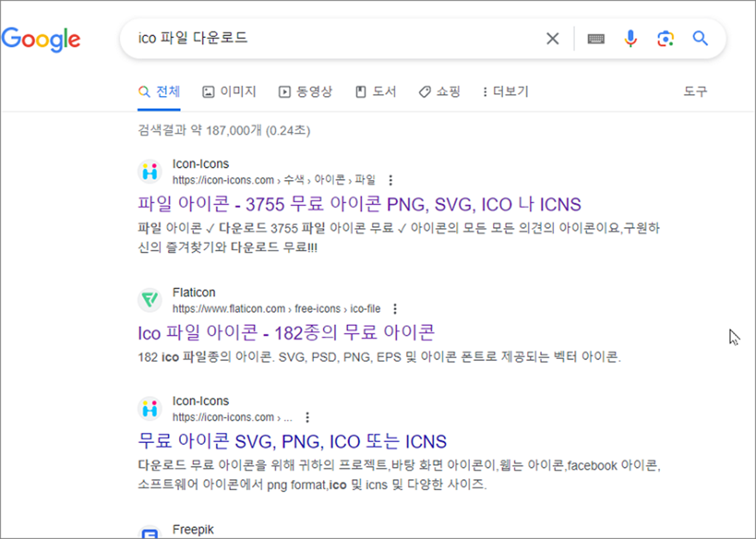Switch to the 이미지 tab

click(x=229, y=92)
